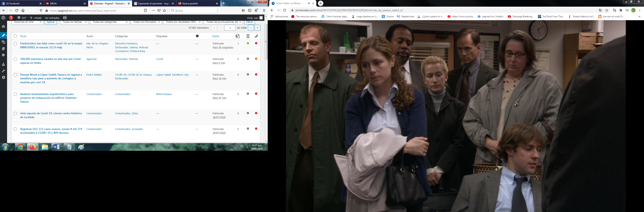Check the 200,000 marineros post checkbox
Viewport: 644px width, 212px height.
click(15, 59)
